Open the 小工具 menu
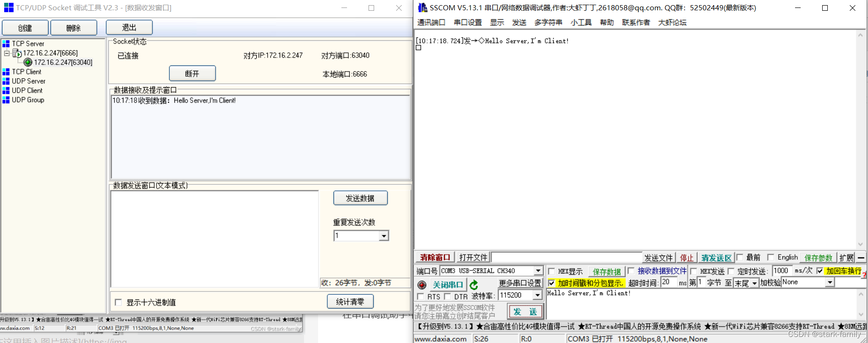Screen dimensions: 868x343 tap(581, 22)
